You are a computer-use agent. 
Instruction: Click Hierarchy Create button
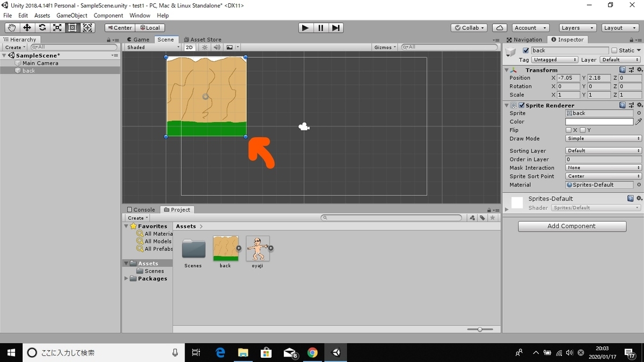point(15,47)
